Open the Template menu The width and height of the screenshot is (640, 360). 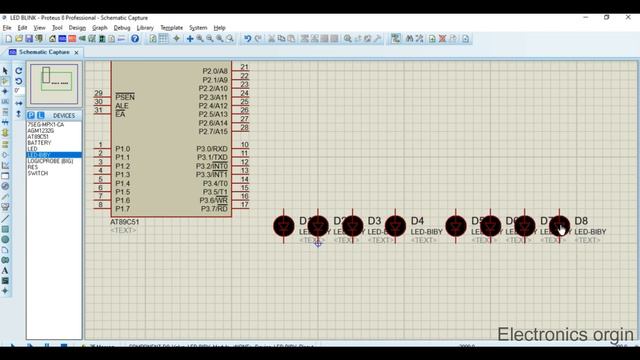coord(171,28)
